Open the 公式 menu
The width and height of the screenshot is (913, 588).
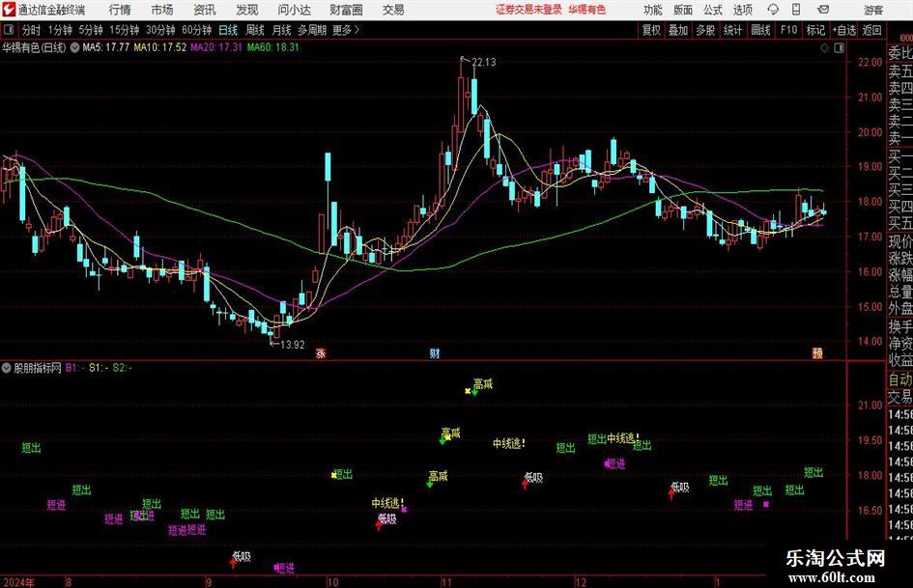(x=713, y=10)
